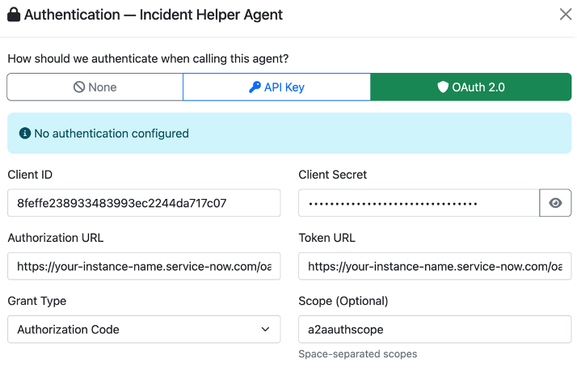Screen dimensions: 577x372
Task: Click the 'No authentication configured' message
Action: coord(111,133)
